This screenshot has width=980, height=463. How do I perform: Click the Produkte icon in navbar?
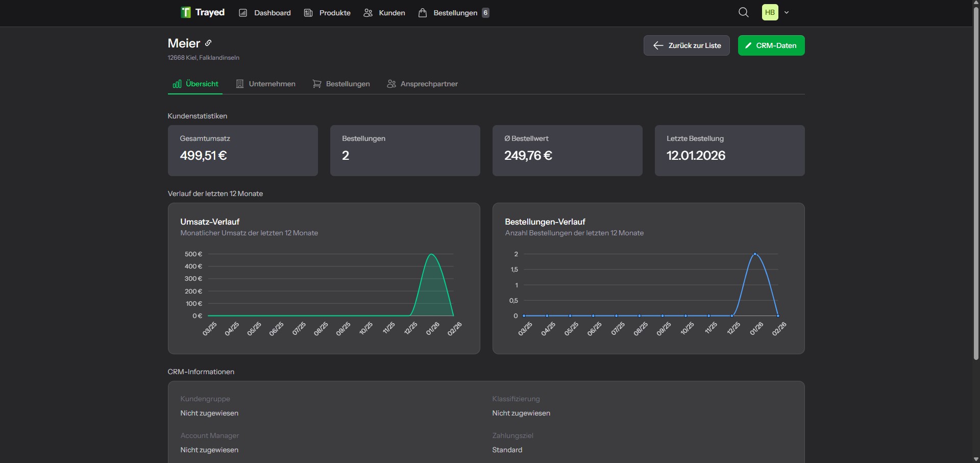308,13
